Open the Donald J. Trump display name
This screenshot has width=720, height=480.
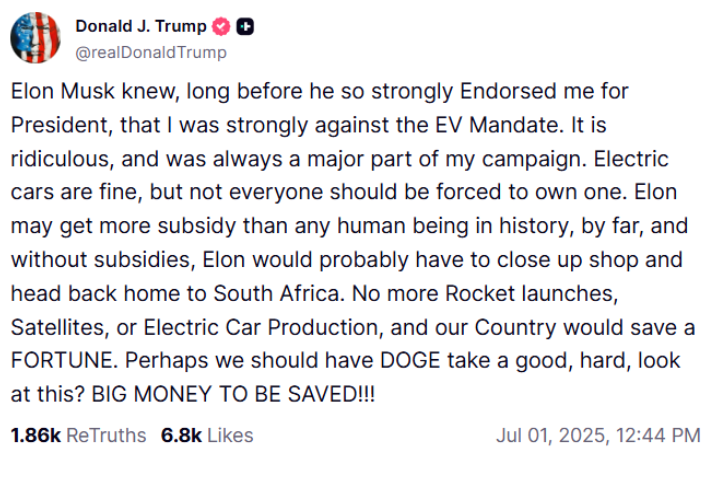[x=141, y=26]
